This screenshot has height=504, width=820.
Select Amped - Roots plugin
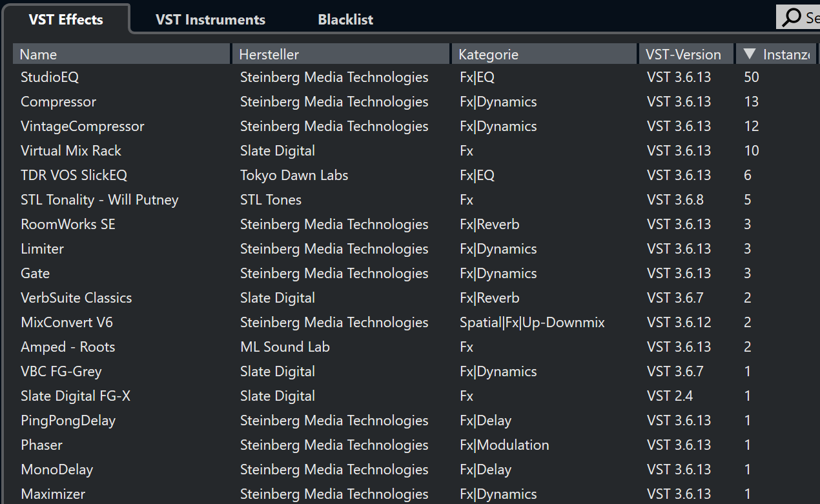tap(68, 347)
